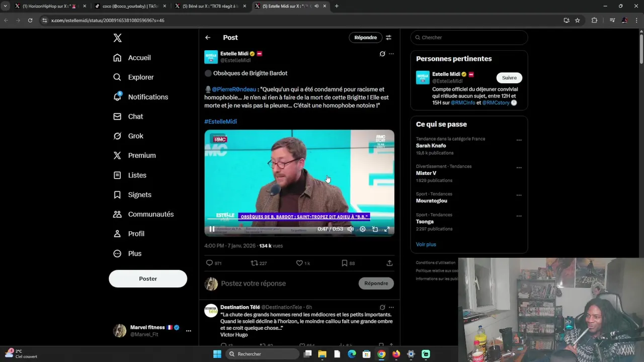Click the greyed Répondre reply button

376,284
